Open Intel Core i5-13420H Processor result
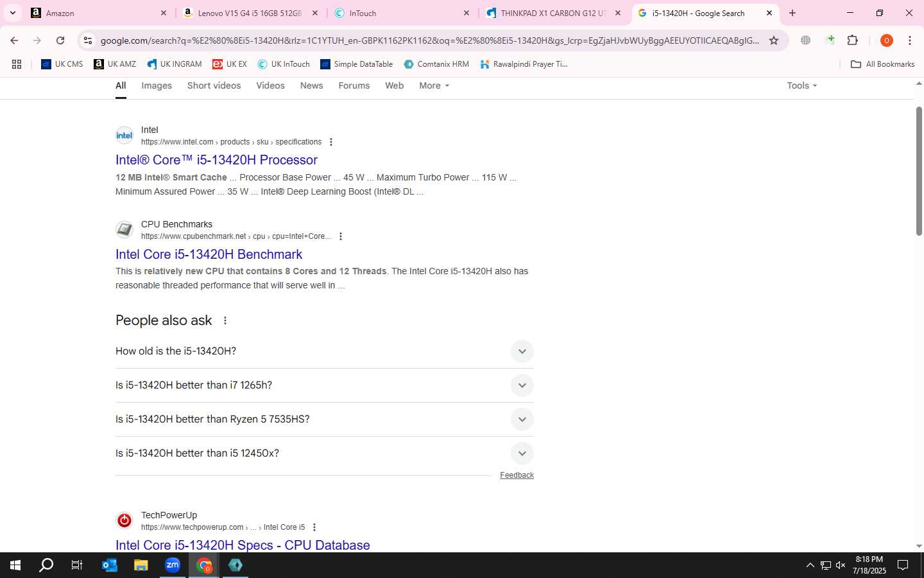The height and width of the screenshot is (578, 924). 216,160
